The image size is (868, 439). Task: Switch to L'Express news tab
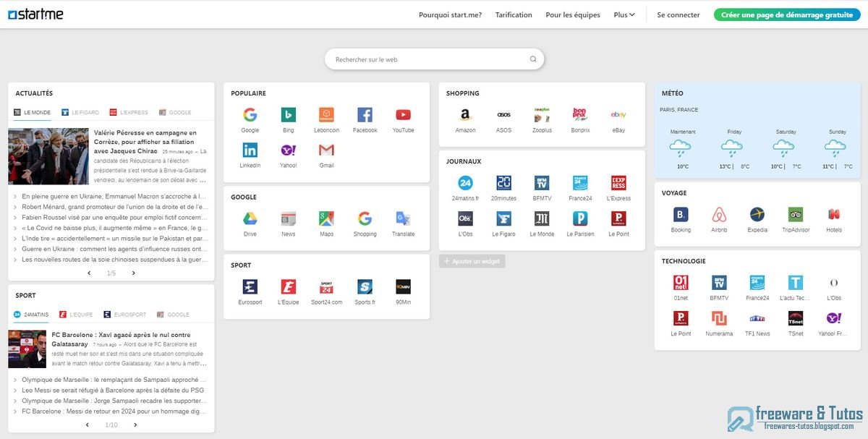click(129, 113)
